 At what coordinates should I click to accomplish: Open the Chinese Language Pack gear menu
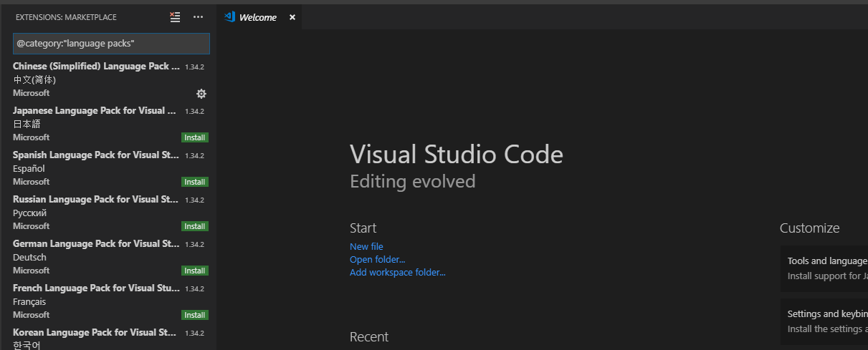201,94
